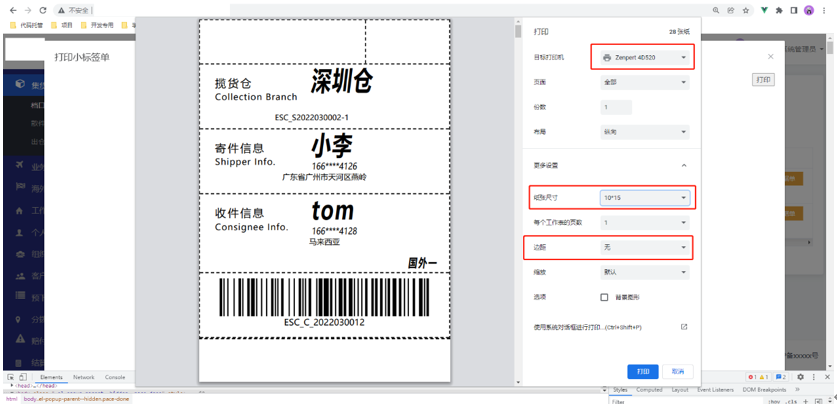Switch to the Computed tab
Screen dimensions: 837x404
[x=649, y=390]
